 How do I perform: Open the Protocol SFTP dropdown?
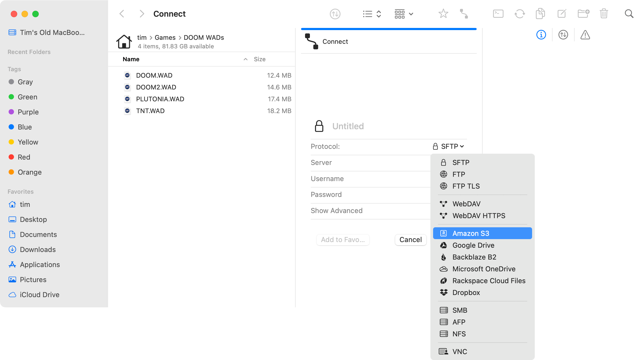[x=448, y=146]
